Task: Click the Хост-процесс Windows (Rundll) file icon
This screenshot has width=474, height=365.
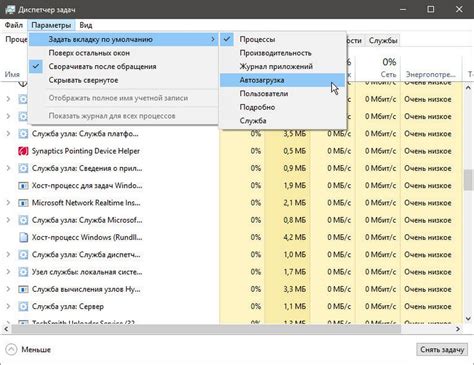Action: 23,237
